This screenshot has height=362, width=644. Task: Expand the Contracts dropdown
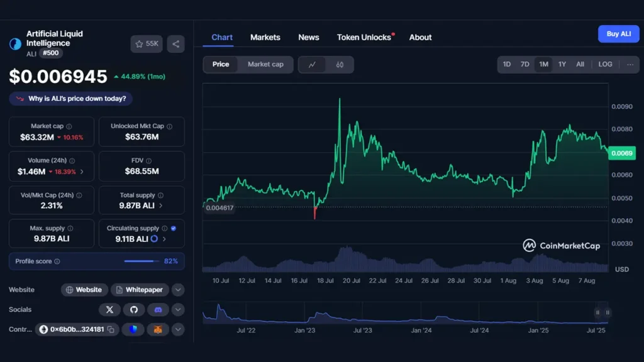[178, 329]
